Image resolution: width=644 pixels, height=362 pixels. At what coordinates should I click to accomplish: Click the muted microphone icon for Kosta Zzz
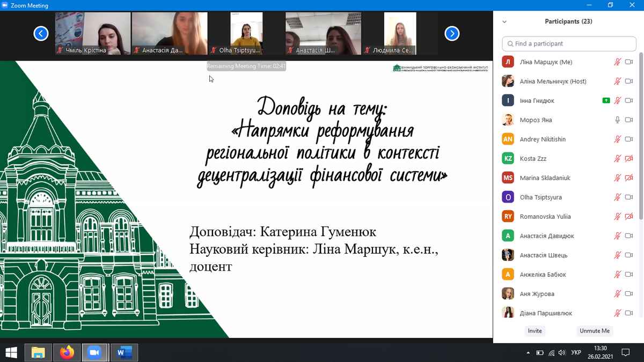617,159
